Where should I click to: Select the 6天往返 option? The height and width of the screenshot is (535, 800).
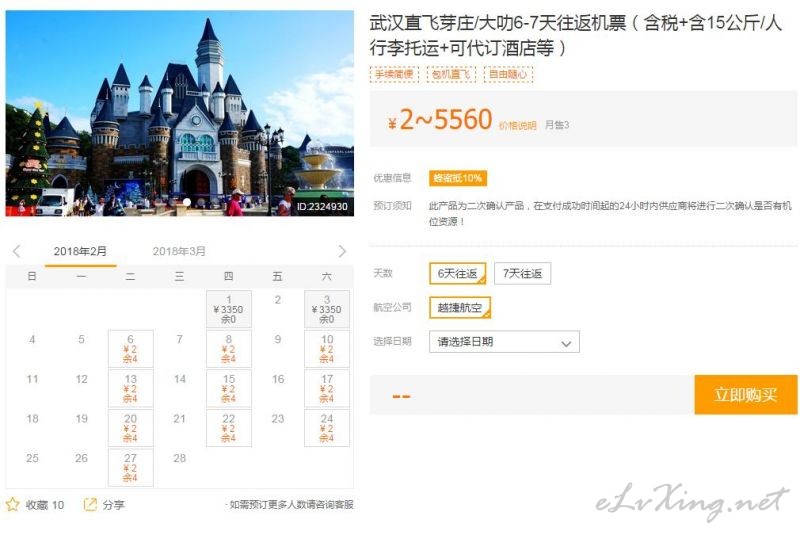click(x=458, y=273)
